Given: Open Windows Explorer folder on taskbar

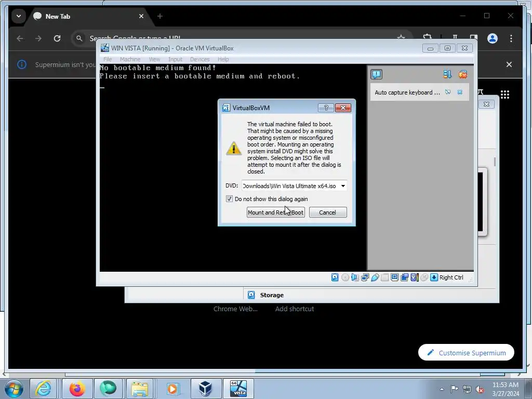Looking at the screenshot, I should pos(140,389).
